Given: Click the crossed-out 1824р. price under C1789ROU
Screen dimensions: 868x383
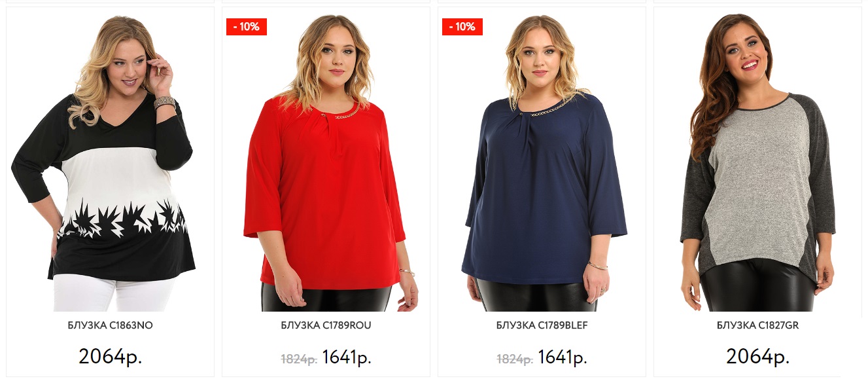Looking at the screenshot, I should coord(299,359).
